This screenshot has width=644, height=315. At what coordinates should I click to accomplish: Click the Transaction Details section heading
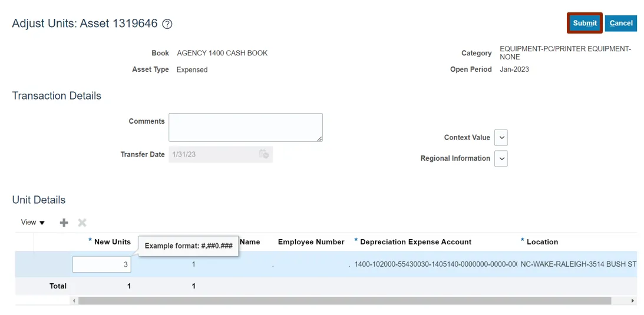57,96
